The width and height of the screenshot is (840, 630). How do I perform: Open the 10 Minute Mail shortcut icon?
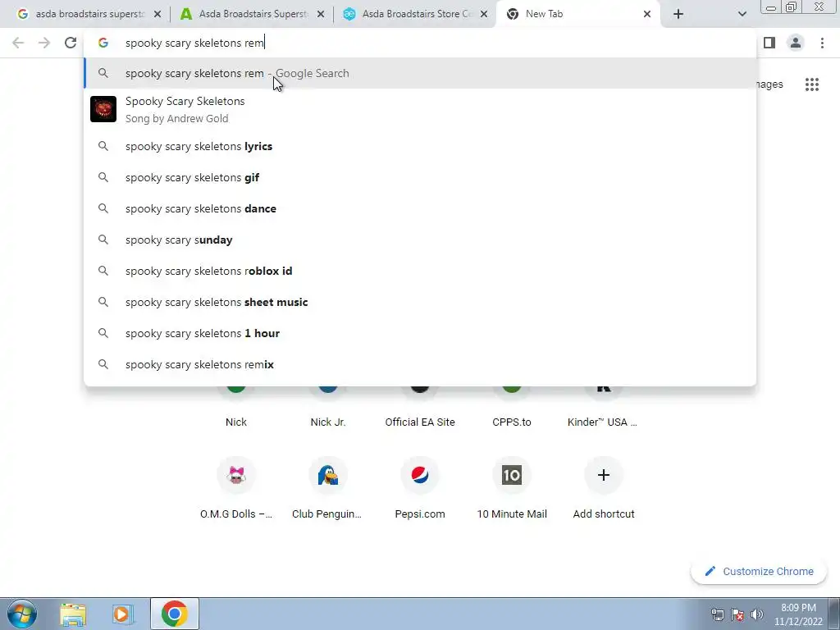click(512, 475)
